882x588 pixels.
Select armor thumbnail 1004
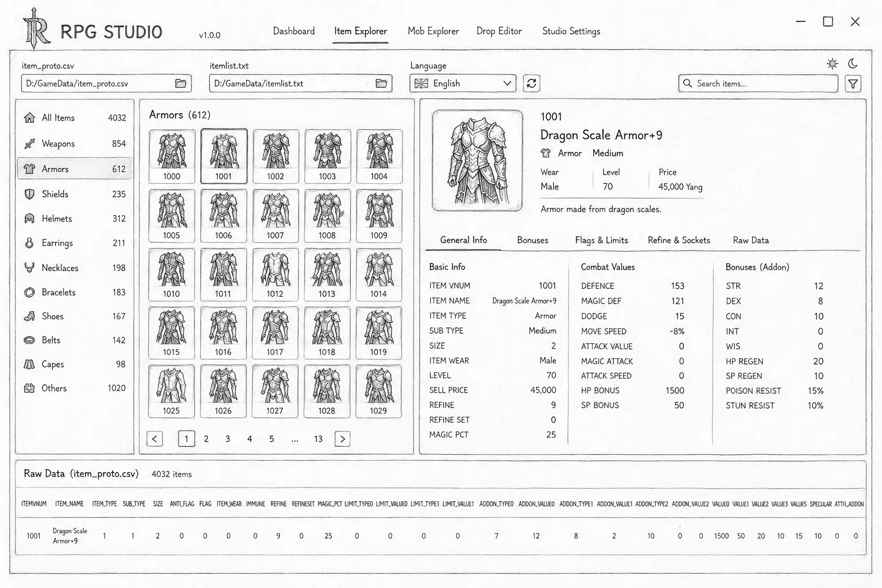(379, 156)
